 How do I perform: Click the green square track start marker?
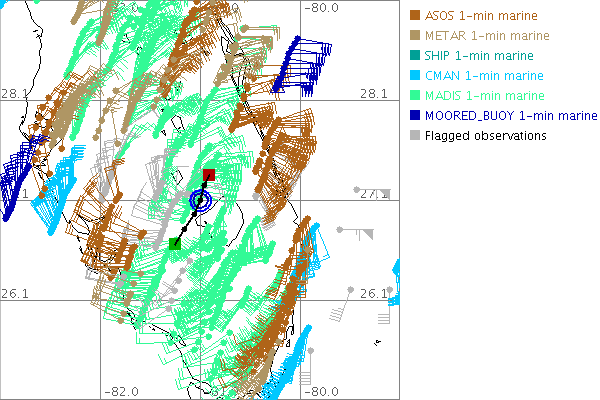pos(175,243)
